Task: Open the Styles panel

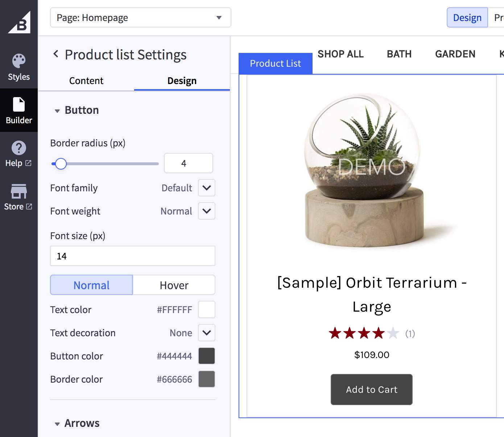Action: [18, 66]
